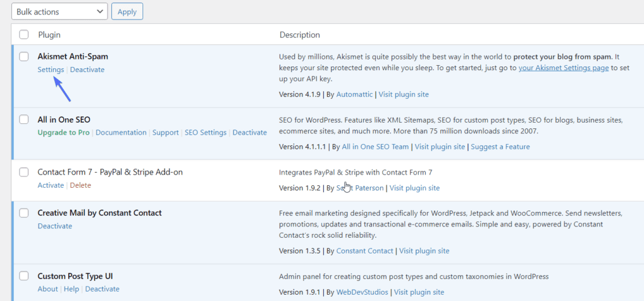
Task: Open the All in One SEO Team link
Action: pyautogui.click(x=375, y=146)
